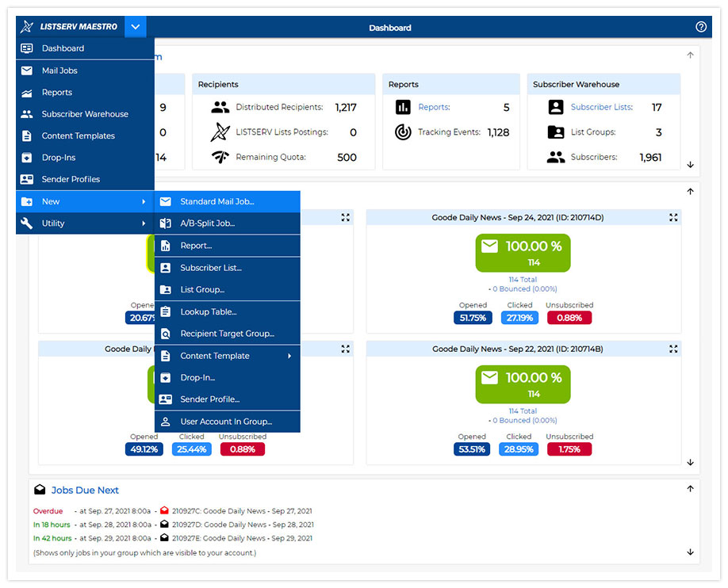Click the Tracking Events radar icon
Image resolution: width=728 pixels, height=588 pixels.
pos(403,132)
